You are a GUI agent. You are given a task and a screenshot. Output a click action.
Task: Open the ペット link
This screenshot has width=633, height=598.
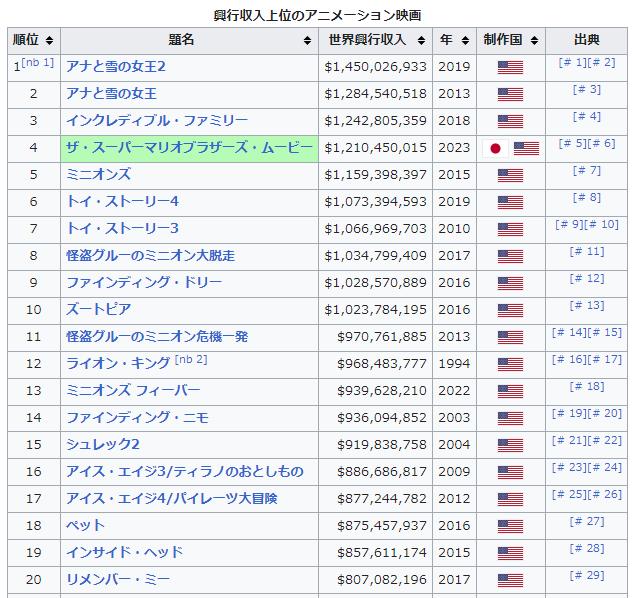pyautogui.click(x=86, y=526)
